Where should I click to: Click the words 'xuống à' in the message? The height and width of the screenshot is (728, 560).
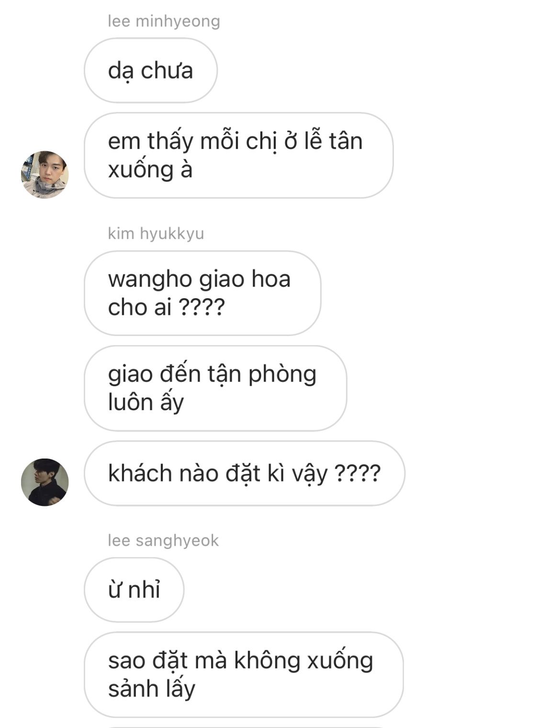pos(150,170)
